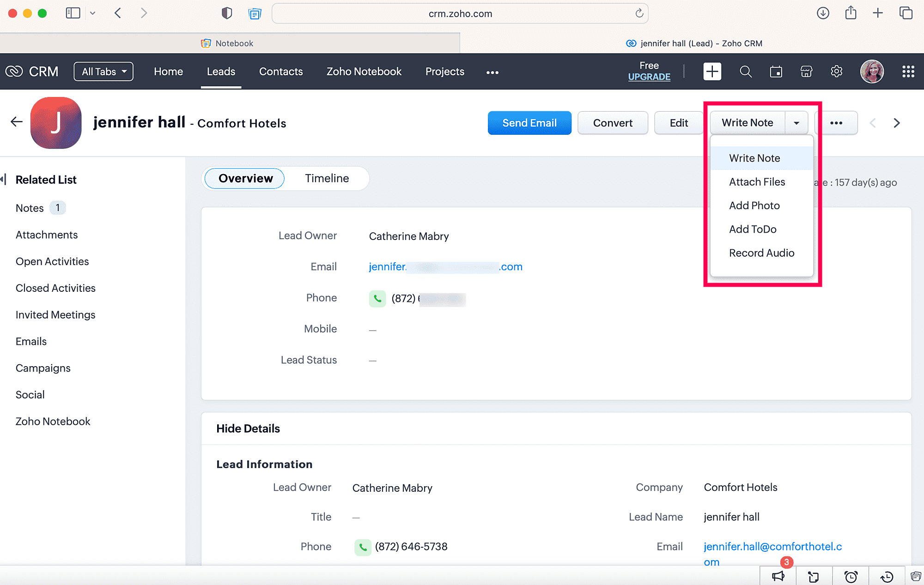Open the Setup gear icon
This screenshot has height=585, width=924.
click(836, 72)
